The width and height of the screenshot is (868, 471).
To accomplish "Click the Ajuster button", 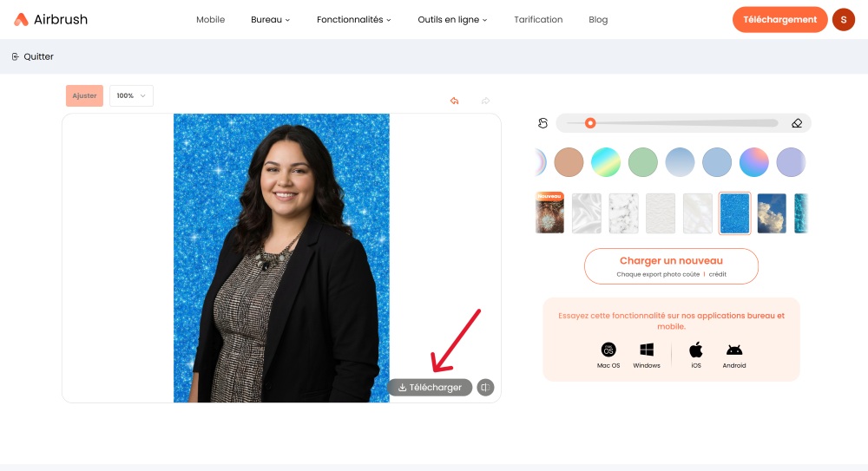I will point(84,95).
